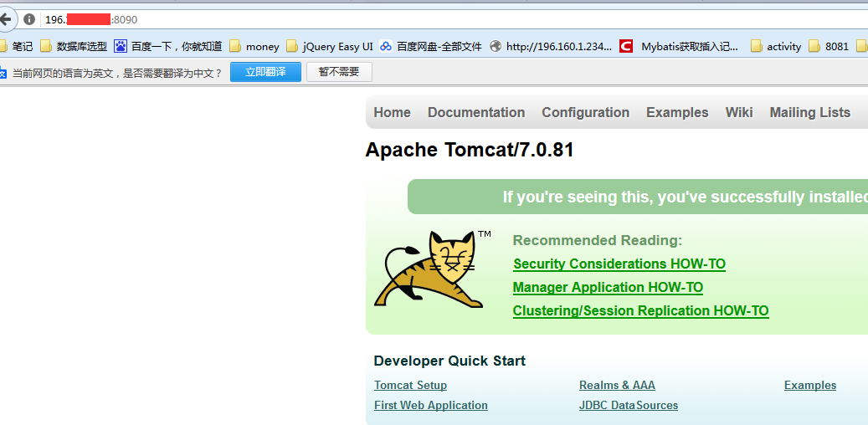Open the JDBC DataSources link
868x425 pixels.
coord(629,406)
